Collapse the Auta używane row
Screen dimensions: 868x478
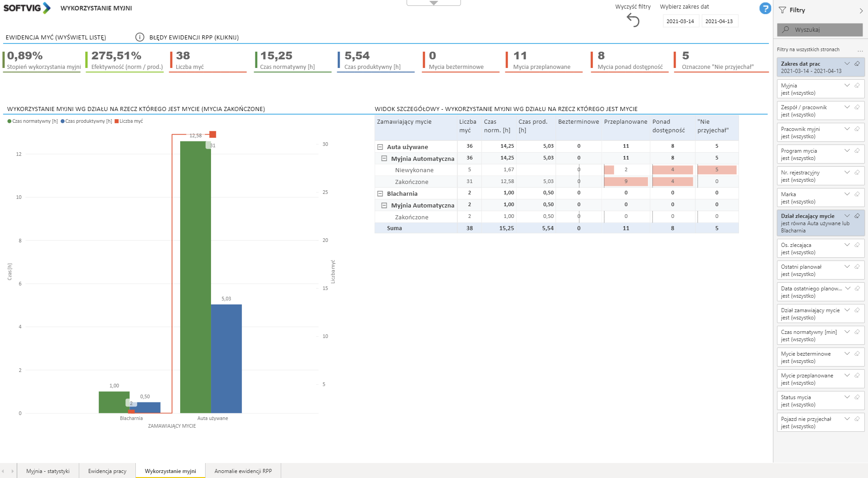(x=380, y=147)
